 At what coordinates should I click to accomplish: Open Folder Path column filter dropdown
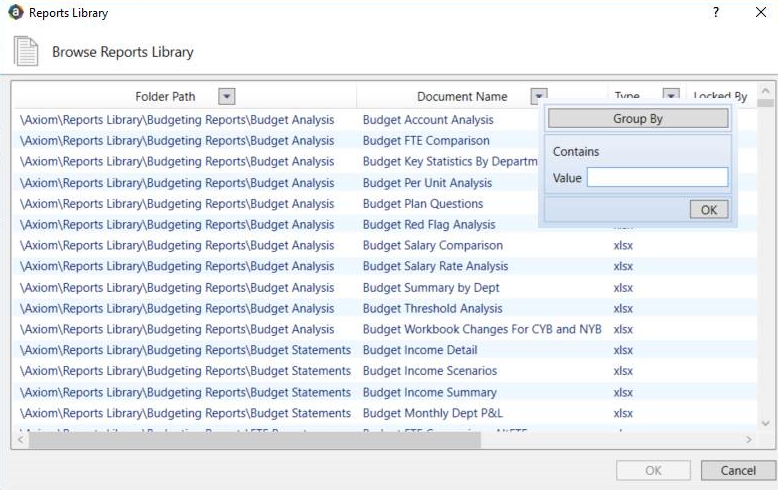pyautogui.click(x=227, y=97)
